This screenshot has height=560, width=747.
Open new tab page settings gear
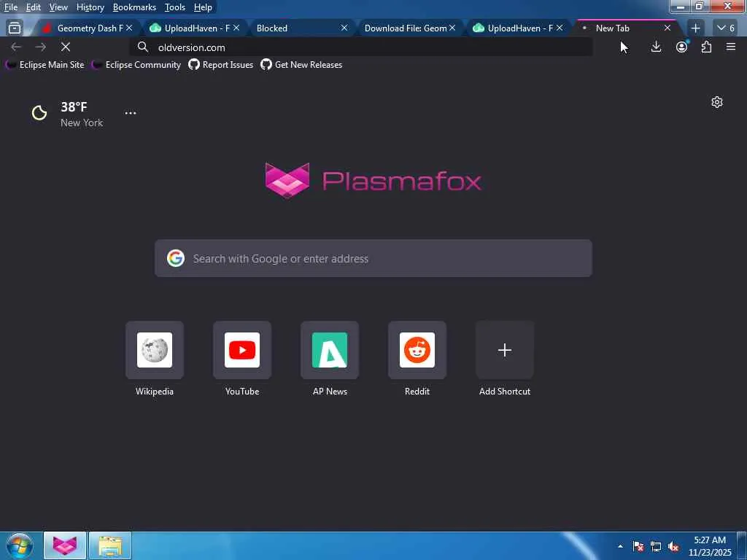[717, 102]
